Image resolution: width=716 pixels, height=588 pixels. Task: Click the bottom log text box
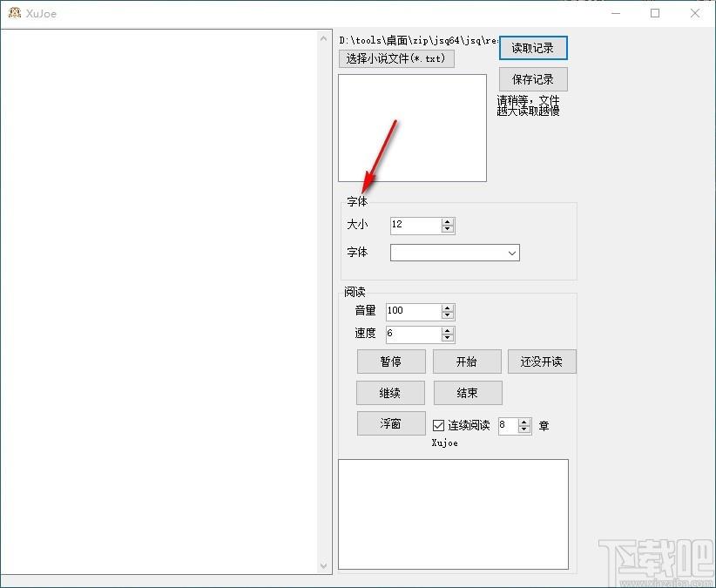[x=454, y=514]
